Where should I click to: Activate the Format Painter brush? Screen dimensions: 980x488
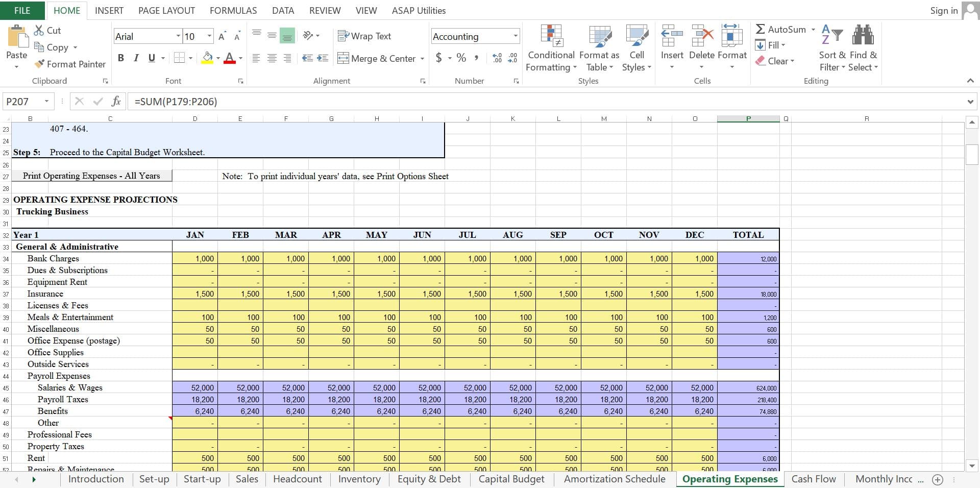click(x=39, y=64)
